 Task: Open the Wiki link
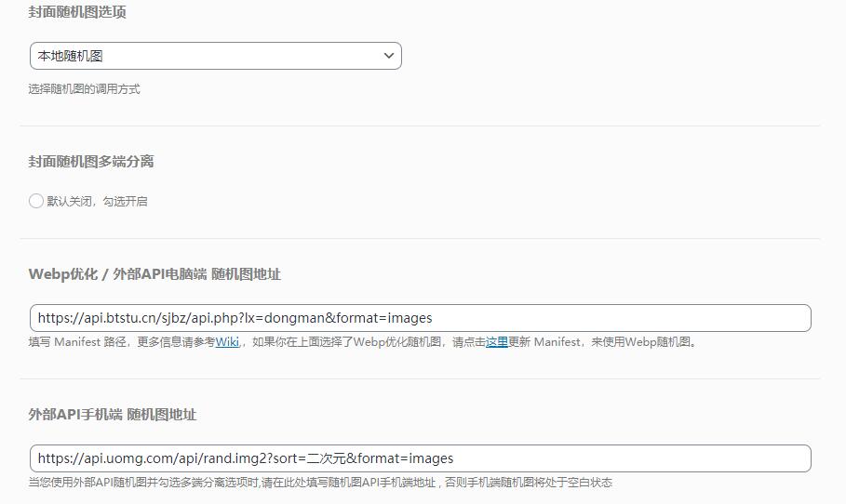(x=227, y=342)
